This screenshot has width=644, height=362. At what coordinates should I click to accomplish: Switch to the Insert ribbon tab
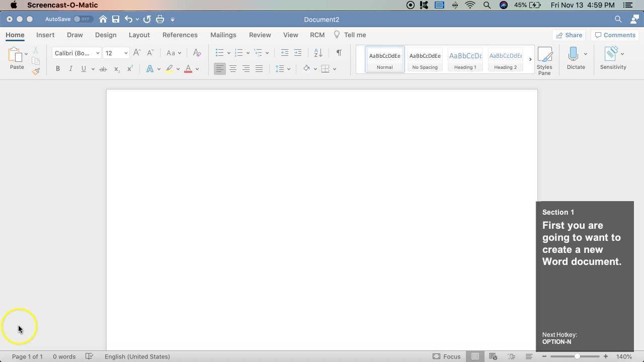pyautogui.click(x=45, y=35)
